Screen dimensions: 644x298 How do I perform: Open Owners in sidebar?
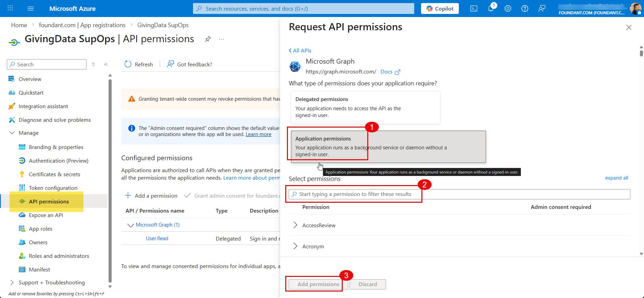click(38, 242)
